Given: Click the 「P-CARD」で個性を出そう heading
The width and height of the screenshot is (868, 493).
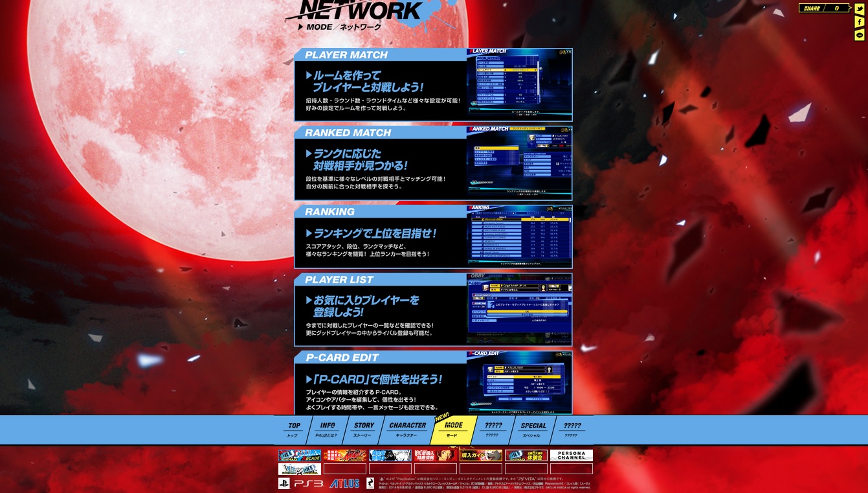Looking at the screenshot, I should coord(374,379).
